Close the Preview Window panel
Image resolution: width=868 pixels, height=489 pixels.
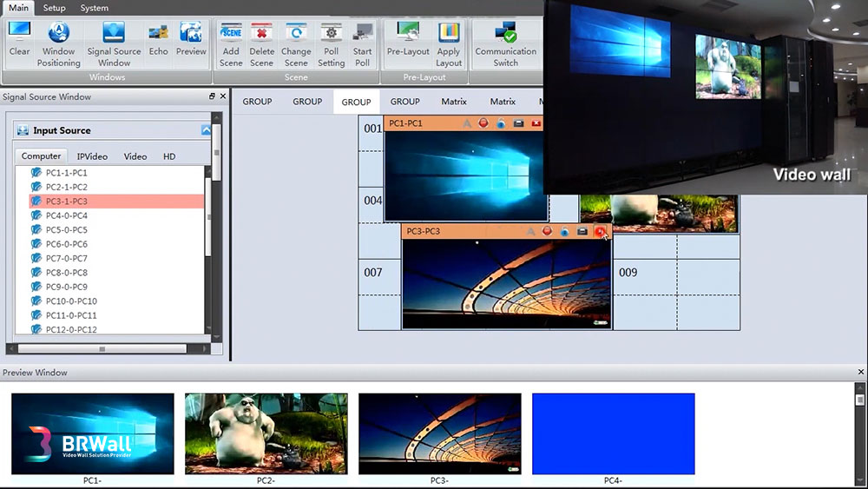tap(861, 372)
